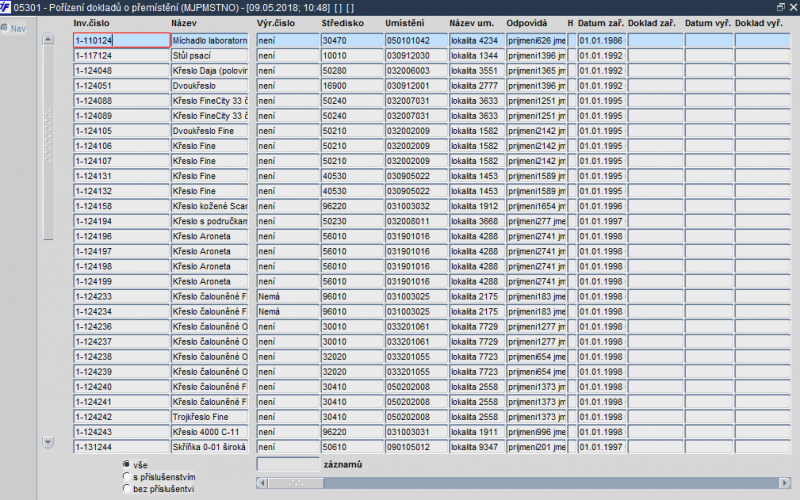Click the 'Odpovídá' column header

point(527,23)
